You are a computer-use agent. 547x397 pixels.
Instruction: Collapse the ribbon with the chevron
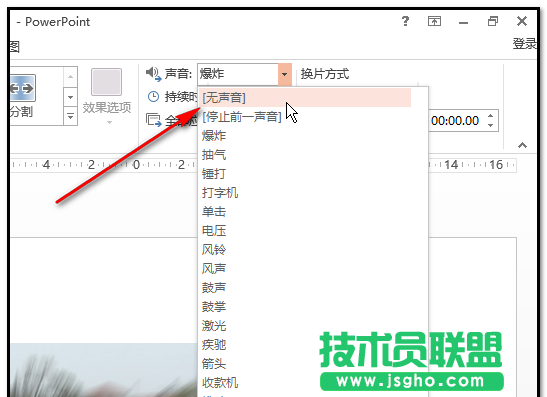[522, 145]
